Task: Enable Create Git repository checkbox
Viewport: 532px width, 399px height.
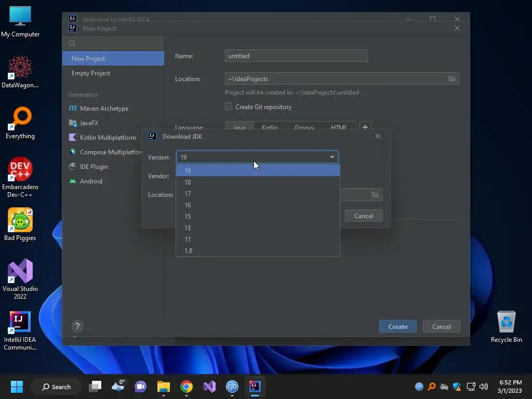Action: (x=229, y=107)
